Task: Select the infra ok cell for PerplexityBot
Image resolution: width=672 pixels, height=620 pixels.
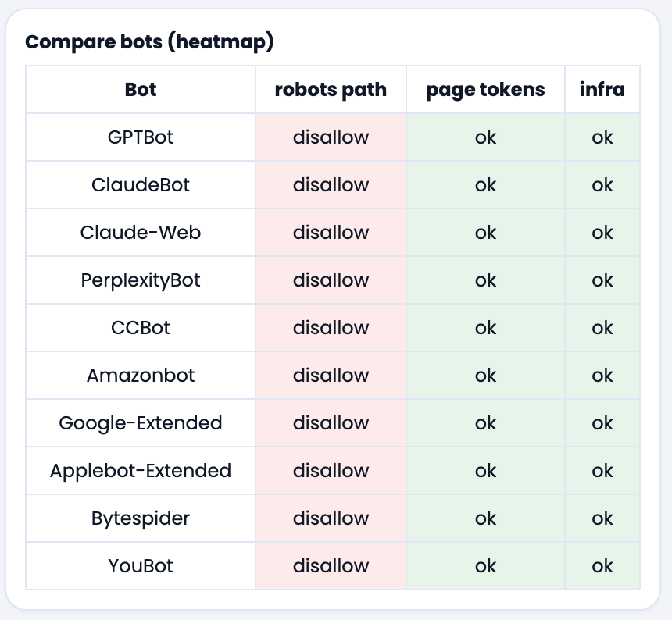Action: coord(602,280)
